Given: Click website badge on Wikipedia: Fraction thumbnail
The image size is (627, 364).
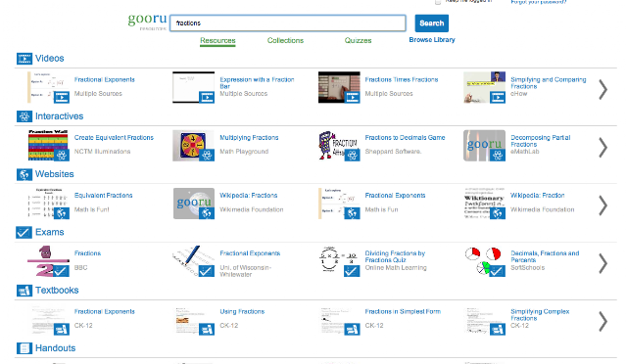Looking at the screenshot, I should point(498,213).
